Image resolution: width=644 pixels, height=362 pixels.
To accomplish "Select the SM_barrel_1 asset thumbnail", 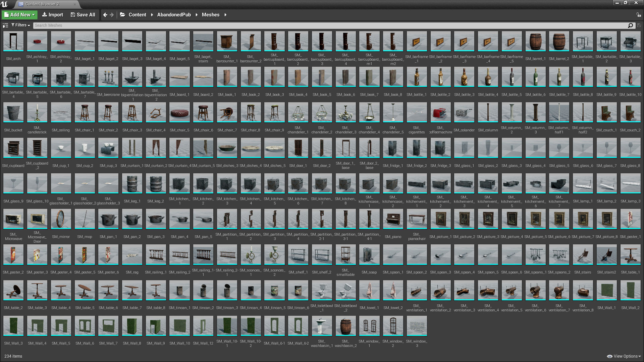I will tap(535, 41).
